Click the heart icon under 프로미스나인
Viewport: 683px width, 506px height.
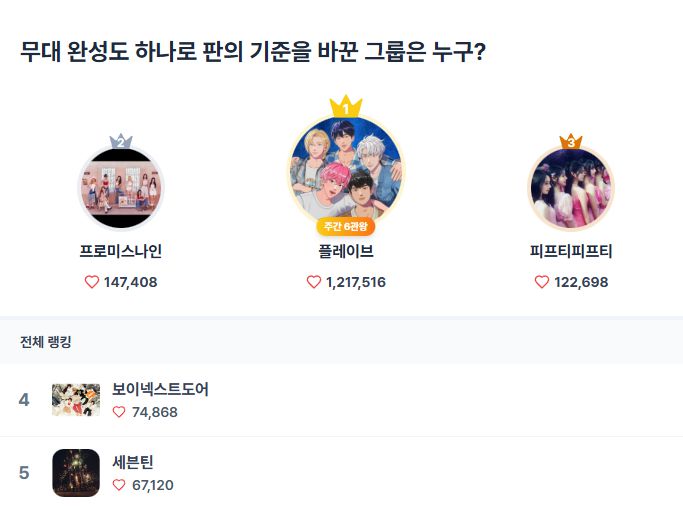click(x=93, y=282)
